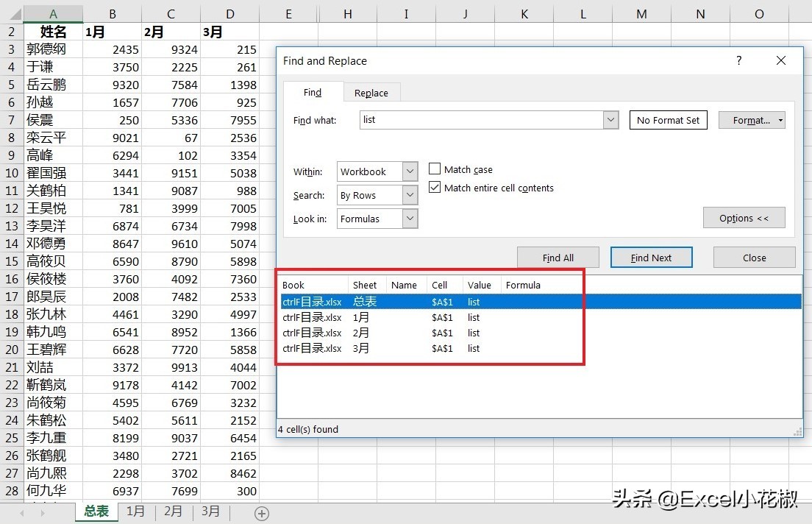Click the Find Next button
812x524 pixels.
651,258
